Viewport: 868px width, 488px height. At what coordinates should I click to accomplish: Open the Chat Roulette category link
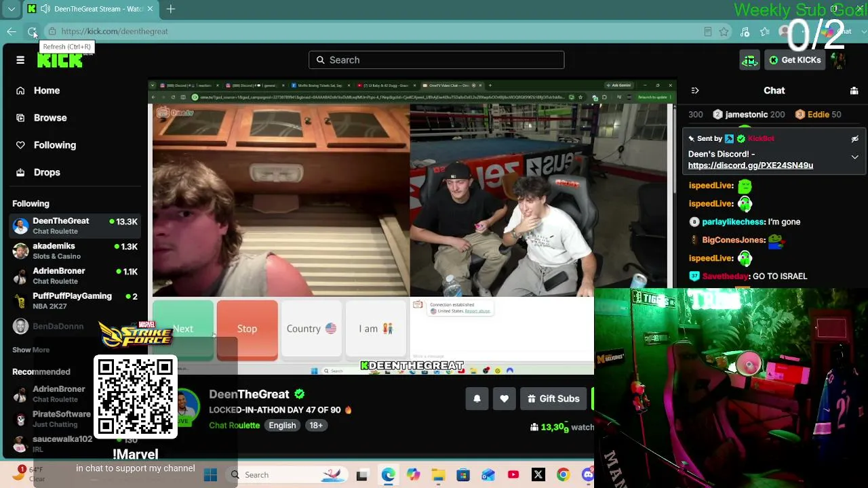(x=234, y=426)
